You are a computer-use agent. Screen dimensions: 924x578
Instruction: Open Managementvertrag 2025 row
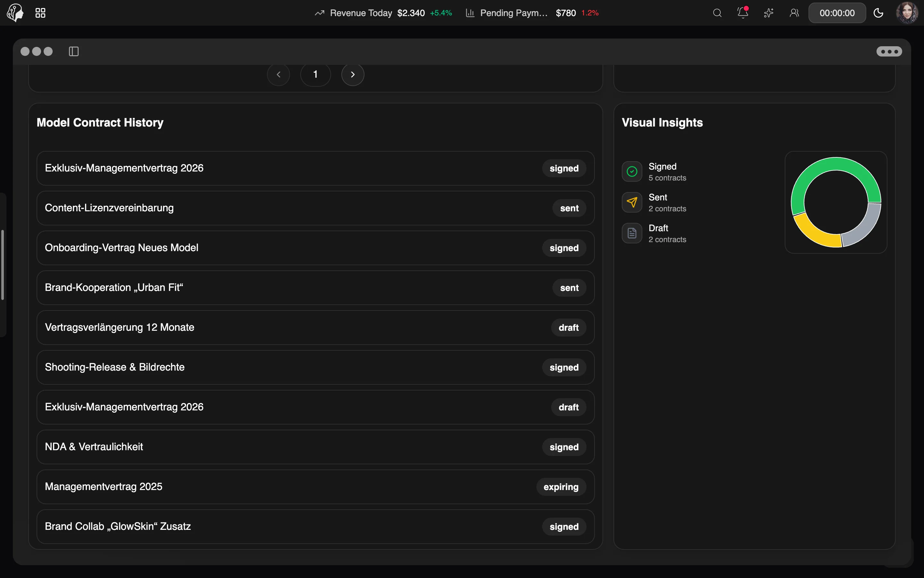[315, 486]
